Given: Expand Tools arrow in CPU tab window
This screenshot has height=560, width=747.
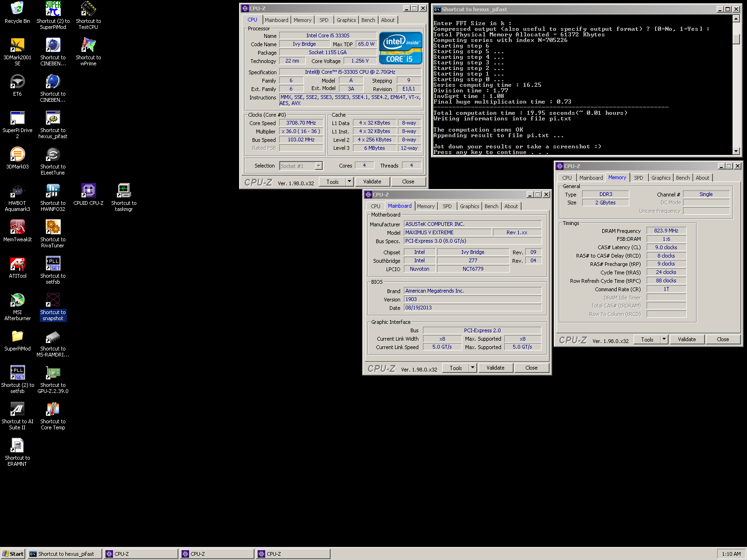Looking at the screenshot, I should tap(349, 182).
